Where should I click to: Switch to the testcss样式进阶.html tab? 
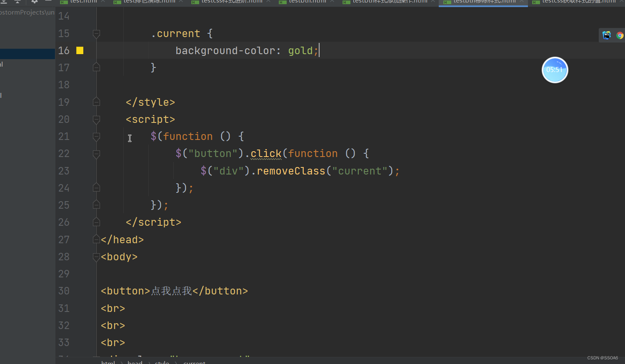point(231,2)
